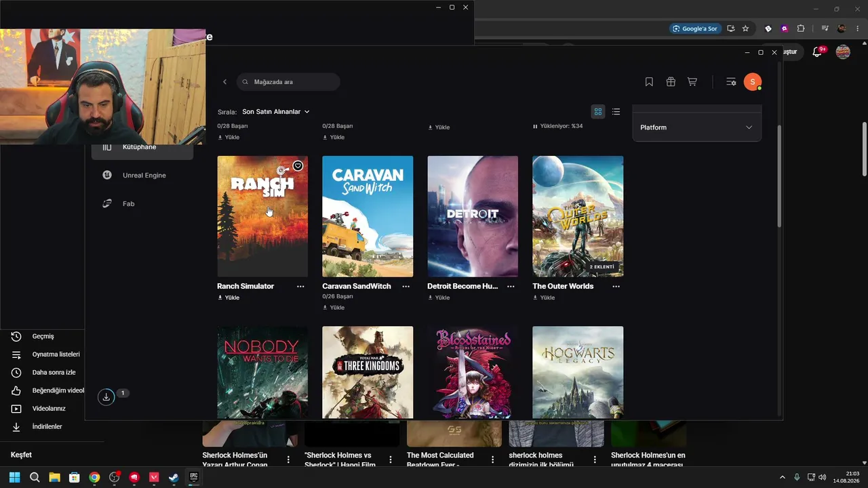
Task: Open Detroit Become Human cover thumbnail
Action: point(473,216)
